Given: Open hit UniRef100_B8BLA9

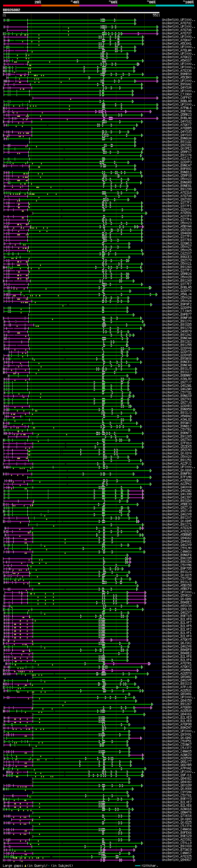Looking at the screenshot, I should pyautogui.click(x=177, y=101).
